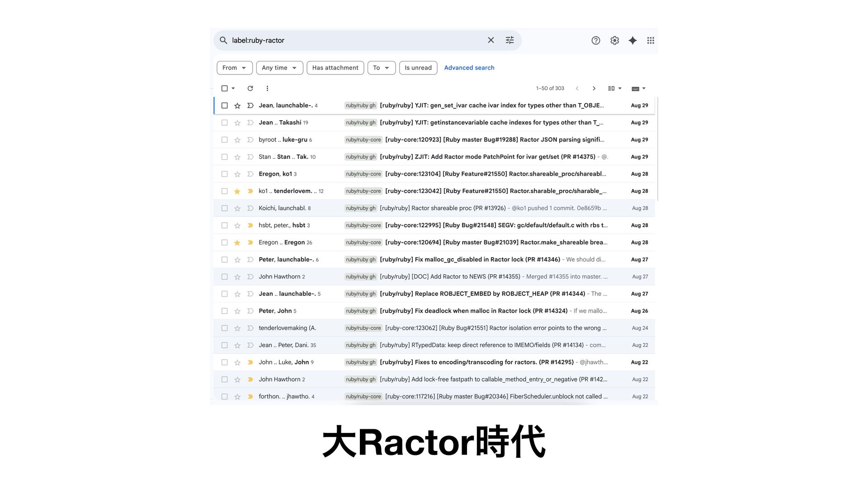Star the Jean, launchable- YJIT gen_set_ivar email
Screen dimensions: 868x488
pos(237,105)
